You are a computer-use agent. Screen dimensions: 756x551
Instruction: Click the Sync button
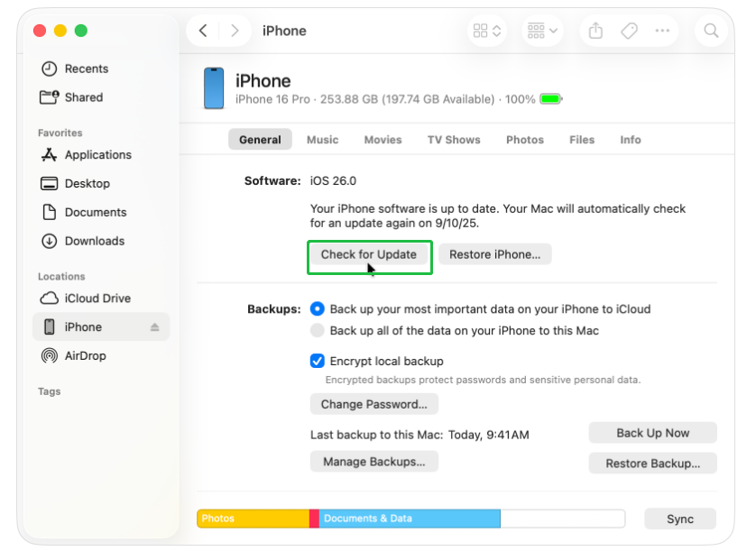(680, 519)
